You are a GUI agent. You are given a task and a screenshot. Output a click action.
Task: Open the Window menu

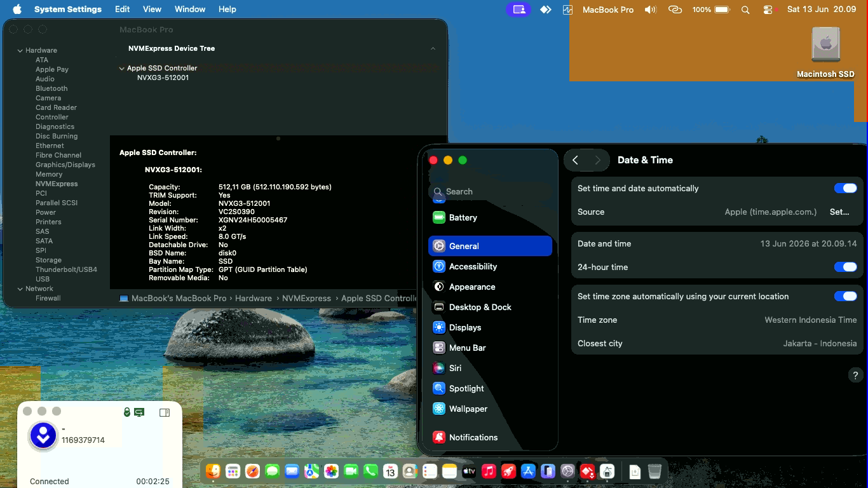190,10
